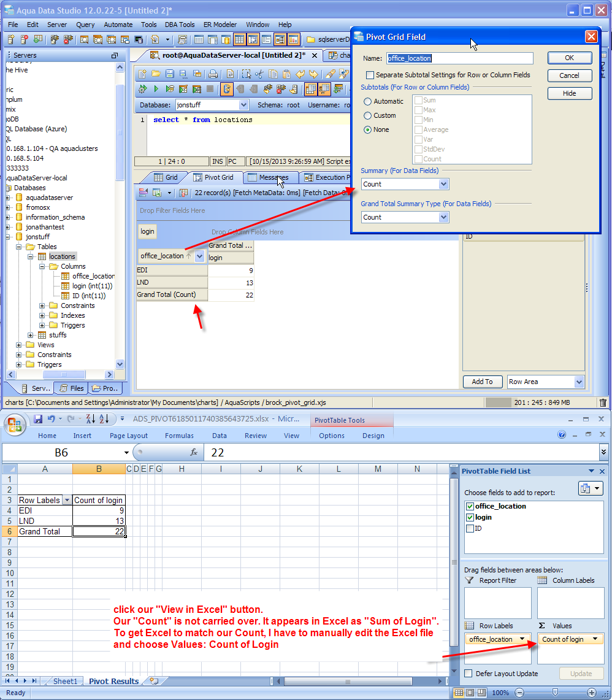Click the field list layout options icon
The height and width of the screenshot is (700, 612).
point(590,488)
